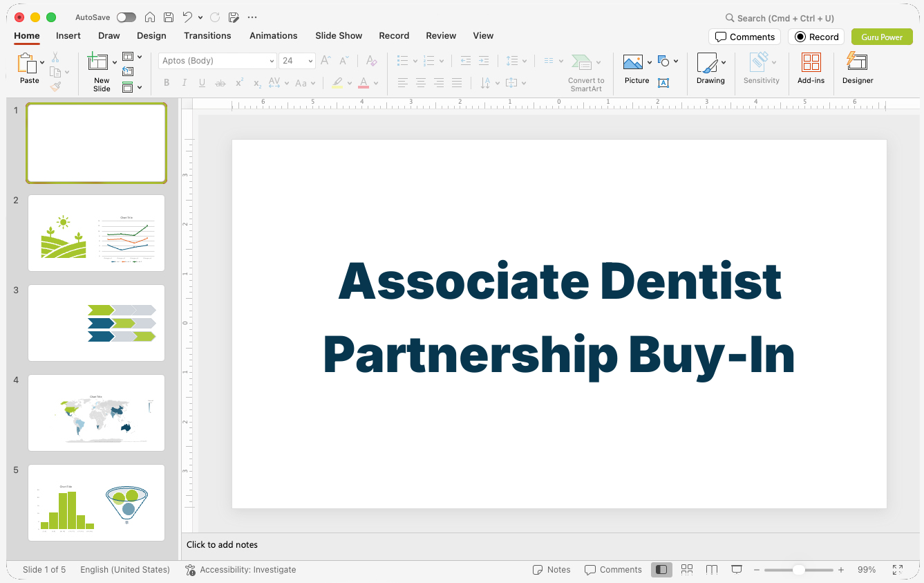This screenshot has width=924, height=583.
Task: Click the Copy icon below Cut
Action: (x=55, y=72)
